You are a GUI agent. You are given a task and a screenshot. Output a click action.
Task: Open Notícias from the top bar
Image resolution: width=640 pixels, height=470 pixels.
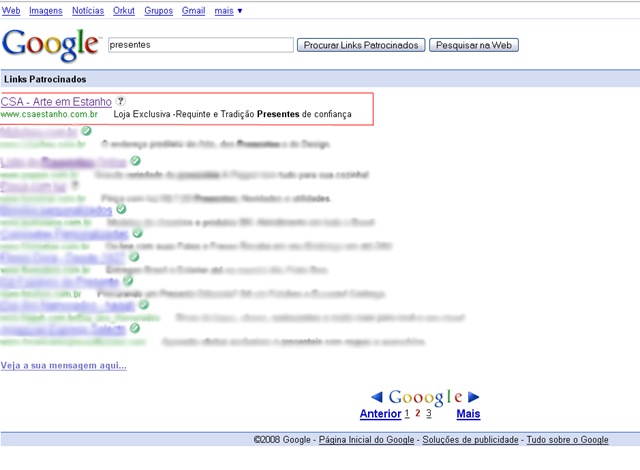pyautogui.click(x=88, y=11)
